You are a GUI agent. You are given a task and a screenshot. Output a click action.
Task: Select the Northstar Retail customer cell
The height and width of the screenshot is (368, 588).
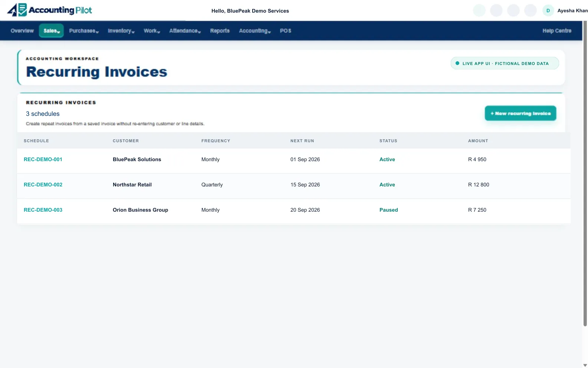click(132, 185)
